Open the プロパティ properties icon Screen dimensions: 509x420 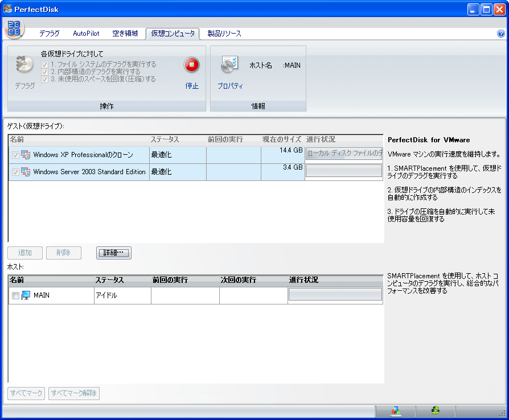[x=229, y=64]
